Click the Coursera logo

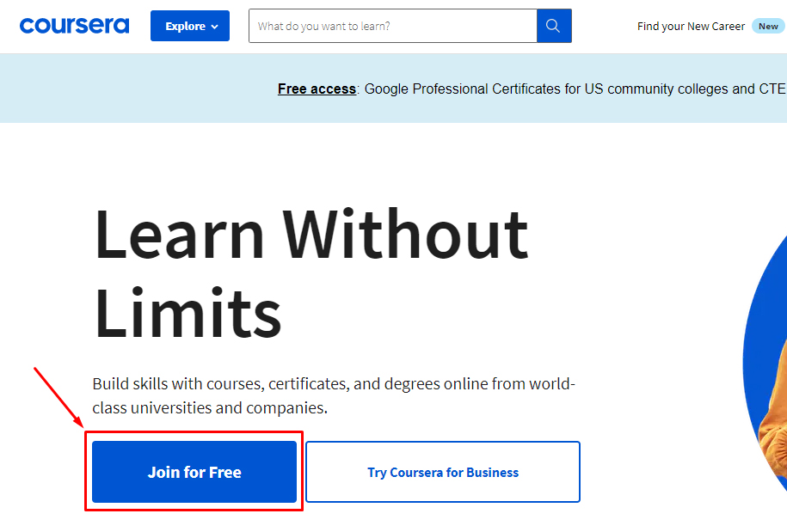[x=74, y=26]
